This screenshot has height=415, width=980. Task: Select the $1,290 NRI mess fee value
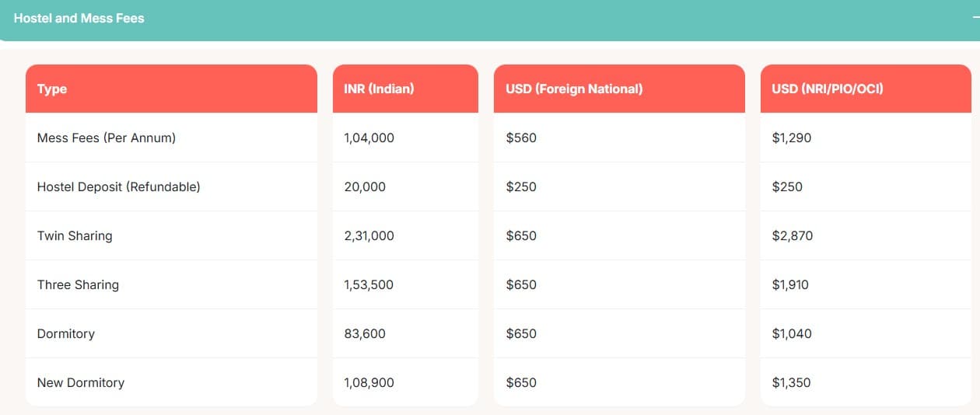(x=791, y=138)
